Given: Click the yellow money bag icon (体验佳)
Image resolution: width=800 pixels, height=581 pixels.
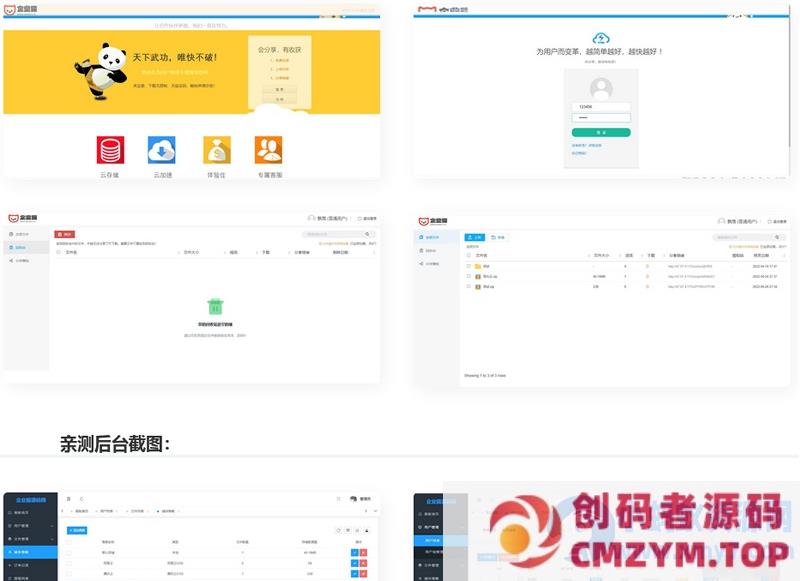Looking at the screenshot, I should [x=217, y=150].
